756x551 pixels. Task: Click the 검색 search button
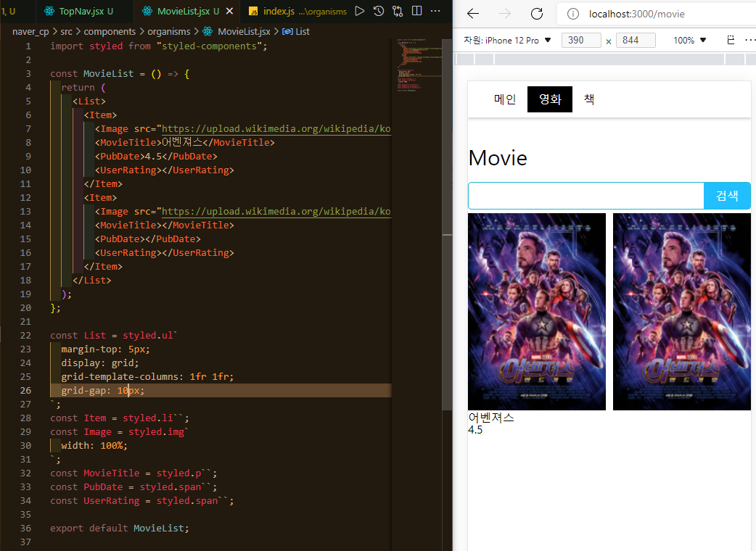(x=727, y=196)
